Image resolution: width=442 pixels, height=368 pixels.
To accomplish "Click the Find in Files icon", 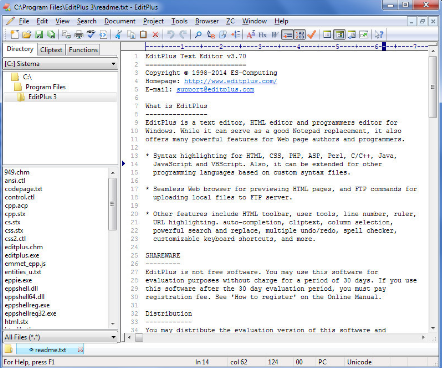I will click(223, 34).
